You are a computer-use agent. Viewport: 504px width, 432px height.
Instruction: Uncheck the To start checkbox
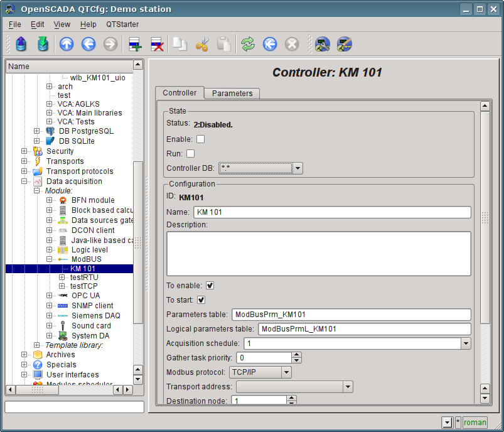pos(201,300)
